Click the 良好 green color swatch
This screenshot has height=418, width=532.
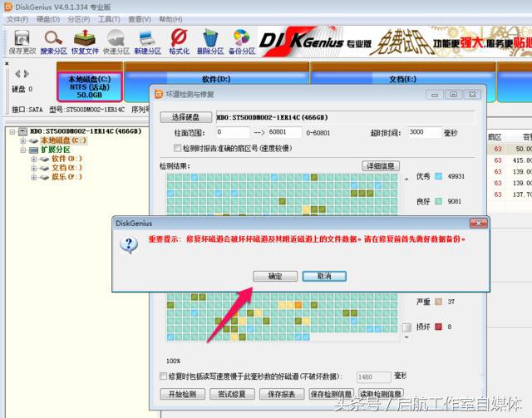click(x=439, y=201)
